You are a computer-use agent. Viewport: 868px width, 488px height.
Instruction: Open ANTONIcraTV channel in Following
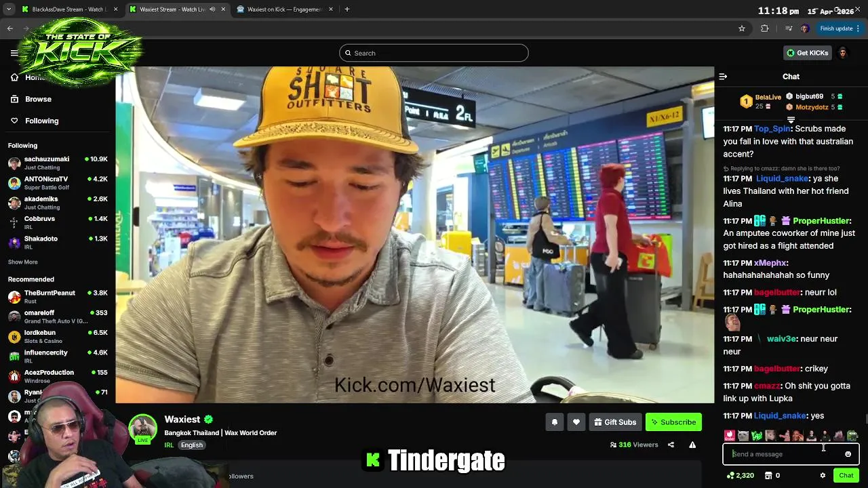pyautogui.click(x=58, y=183)
